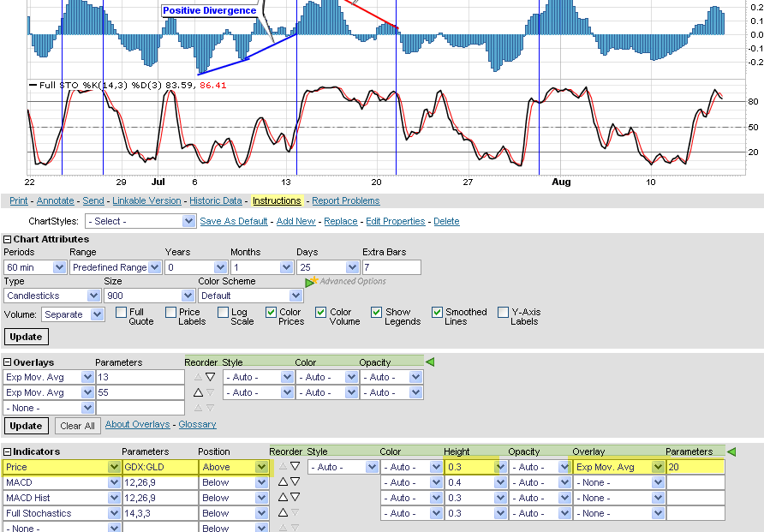Collapse the Chart Attributes section
The height and width of the screenshot is (532, 764).
point(8,239)
